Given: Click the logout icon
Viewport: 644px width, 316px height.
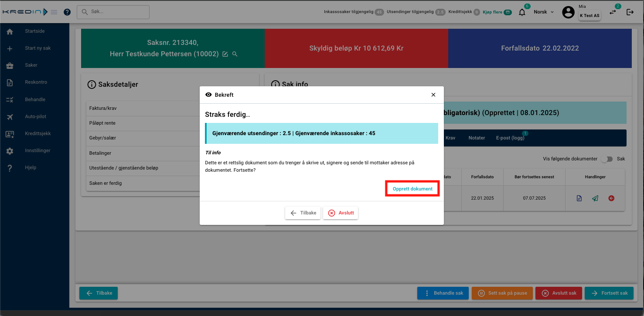Looking at the screenshot, I should [x=630, y=12].
